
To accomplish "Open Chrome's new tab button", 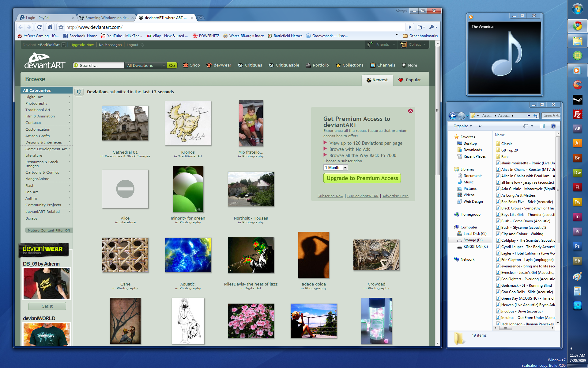I will click(201, 18).
